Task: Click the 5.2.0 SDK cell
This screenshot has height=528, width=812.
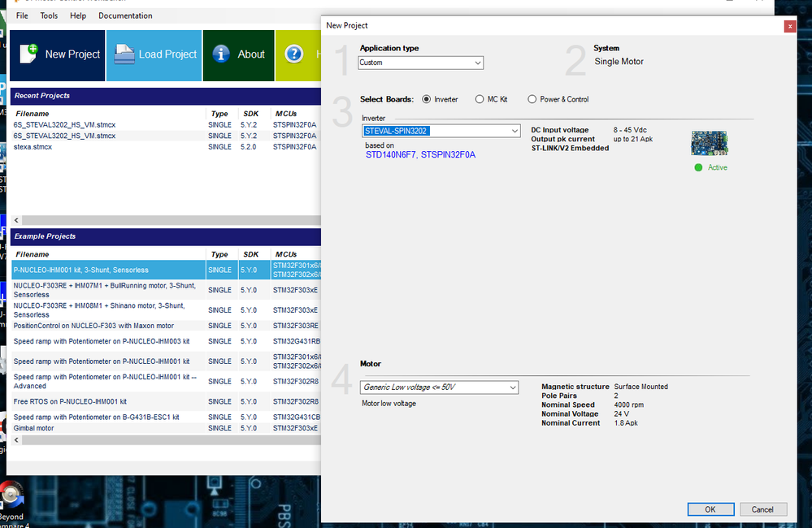Action: click(x=248, y=147)
